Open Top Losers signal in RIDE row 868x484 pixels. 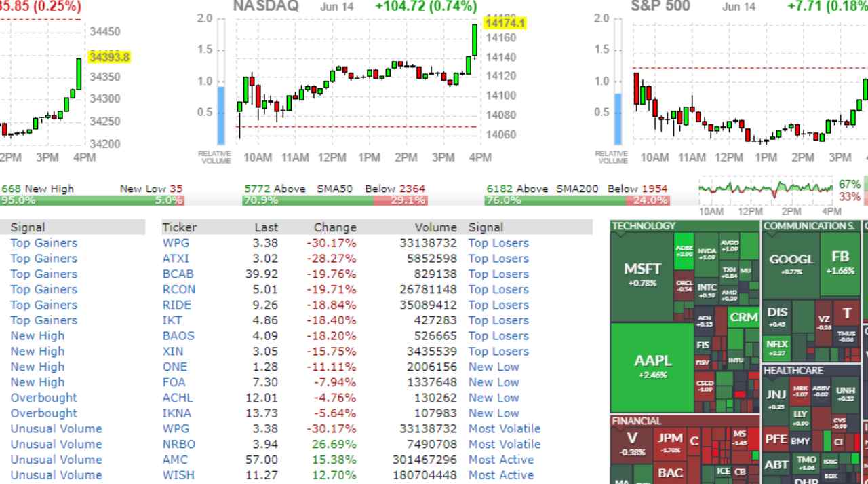click(x=498, y=305)
